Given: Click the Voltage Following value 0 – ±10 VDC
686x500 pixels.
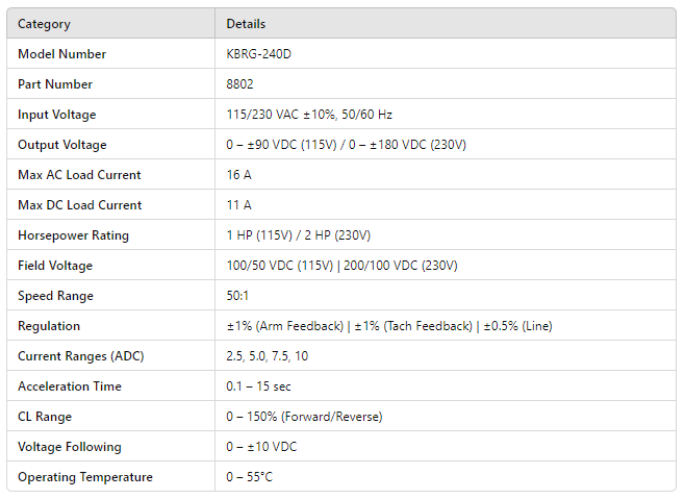Looking at the screenshot, I should tap(262, 447).
